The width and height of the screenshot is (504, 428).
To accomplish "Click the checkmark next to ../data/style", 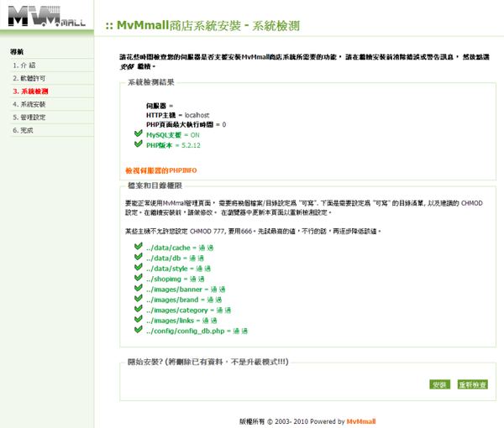I will pos(139,267).
